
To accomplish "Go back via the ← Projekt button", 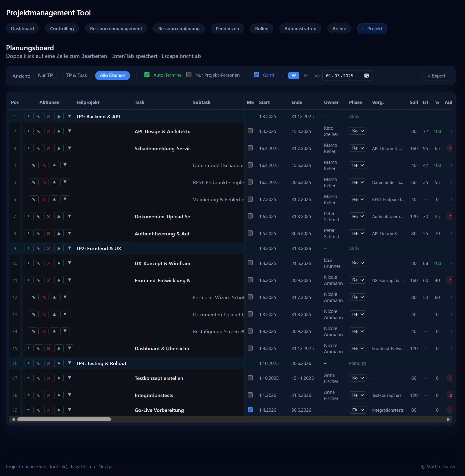I will point(372,28).
